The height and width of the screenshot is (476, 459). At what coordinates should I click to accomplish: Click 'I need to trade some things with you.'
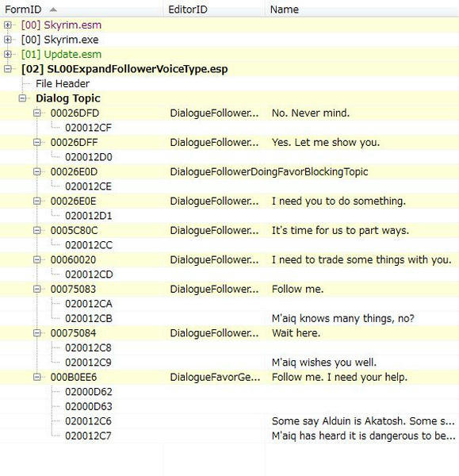tap(361, 259)
